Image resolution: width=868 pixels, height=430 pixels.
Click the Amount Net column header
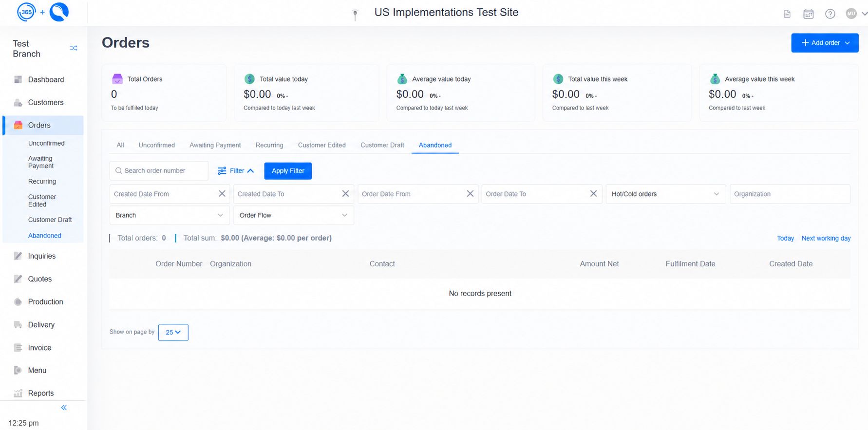[599, 264]
